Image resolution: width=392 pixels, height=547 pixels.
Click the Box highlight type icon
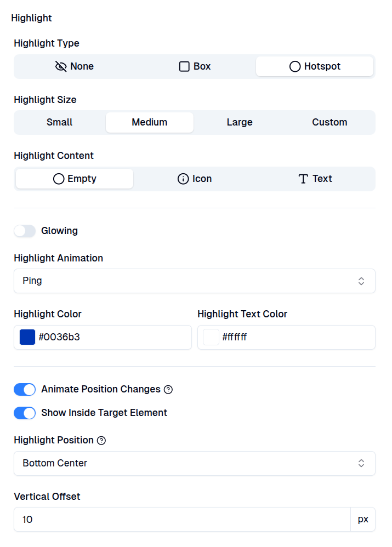tap(184, 66)
